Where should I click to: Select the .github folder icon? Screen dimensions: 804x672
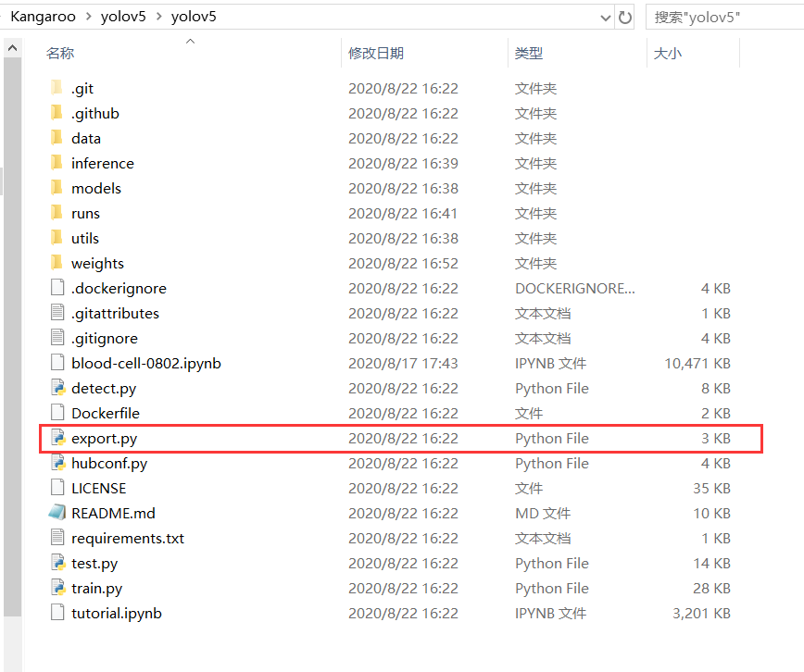tap(57, 113)
